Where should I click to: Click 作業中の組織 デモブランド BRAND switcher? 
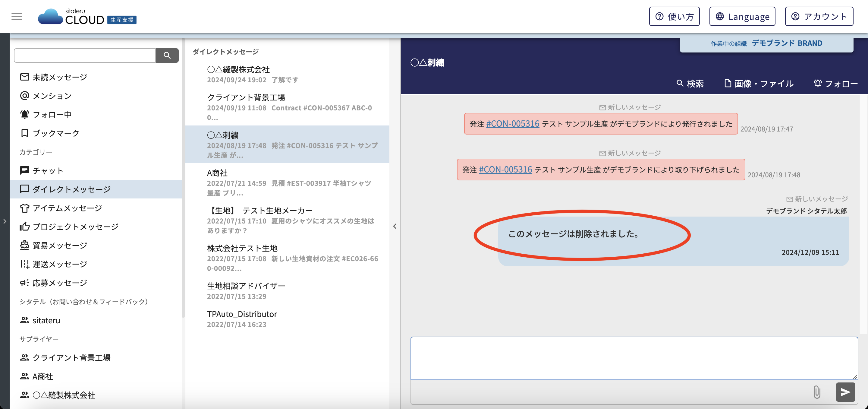(766, 43)
